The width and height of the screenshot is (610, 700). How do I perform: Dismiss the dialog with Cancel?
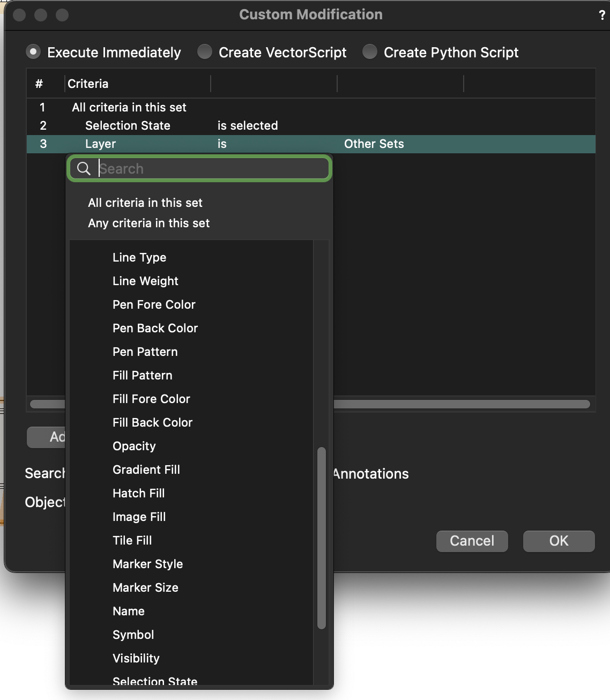click(x=472, y=541)
